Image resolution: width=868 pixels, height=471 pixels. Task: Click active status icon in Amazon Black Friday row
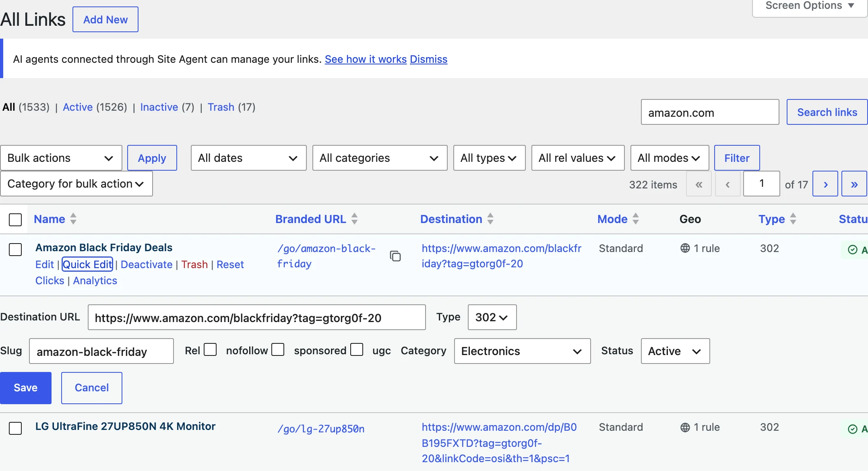[x=852, y=250]
